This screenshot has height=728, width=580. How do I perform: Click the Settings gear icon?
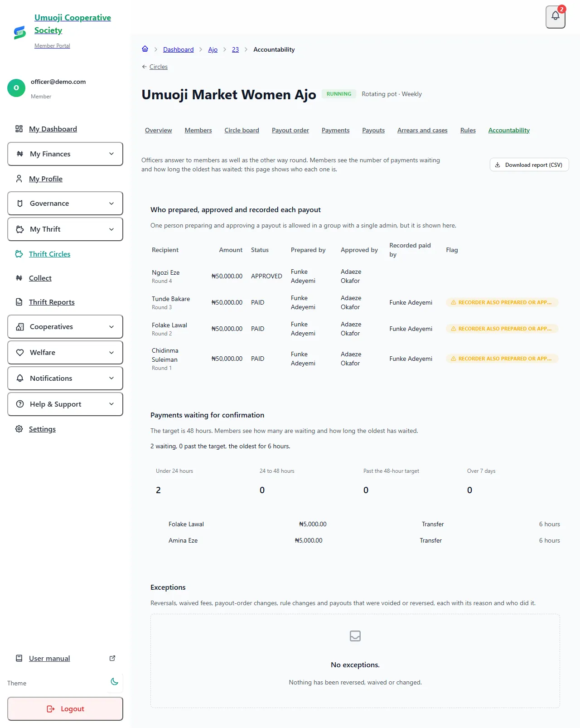pos(19,429)
